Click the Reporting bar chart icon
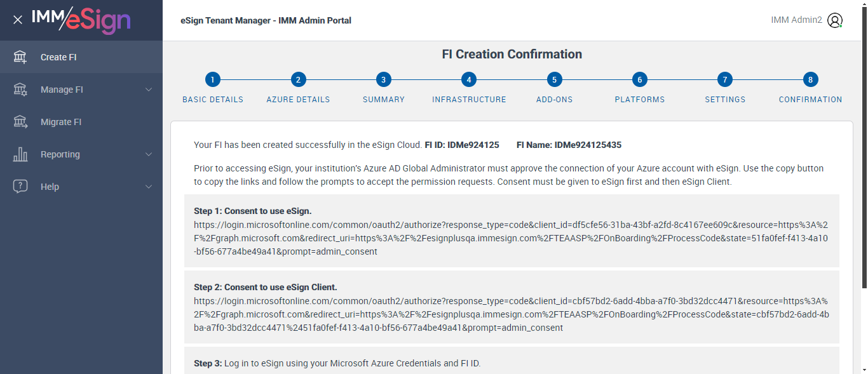This screenshot has width=868, height=374. pyautogui.click(x=20, y=154)
